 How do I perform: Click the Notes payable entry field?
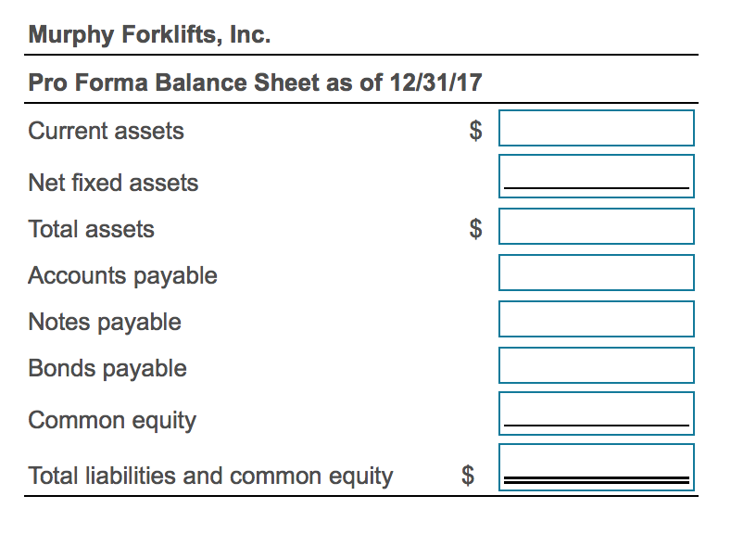(596, 319)
